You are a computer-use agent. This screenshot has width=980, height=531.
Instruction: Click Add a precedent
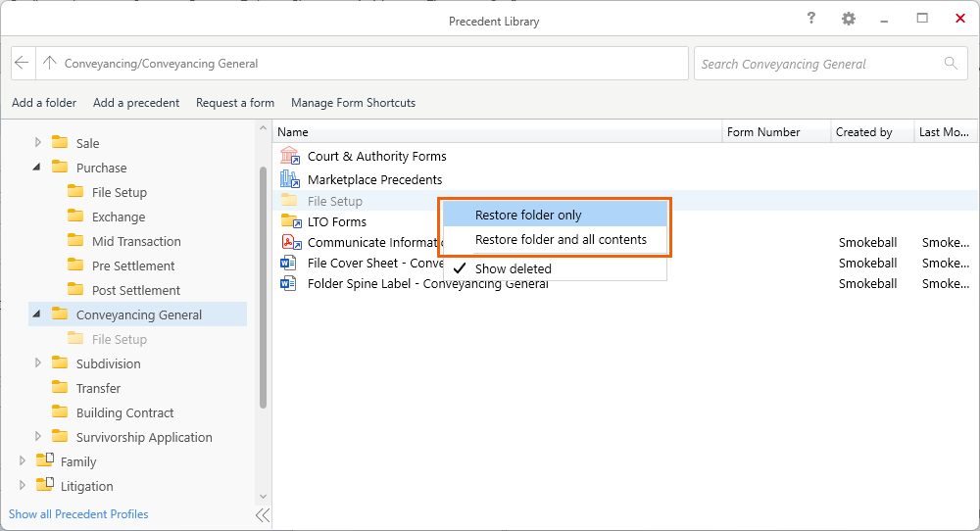136,103
